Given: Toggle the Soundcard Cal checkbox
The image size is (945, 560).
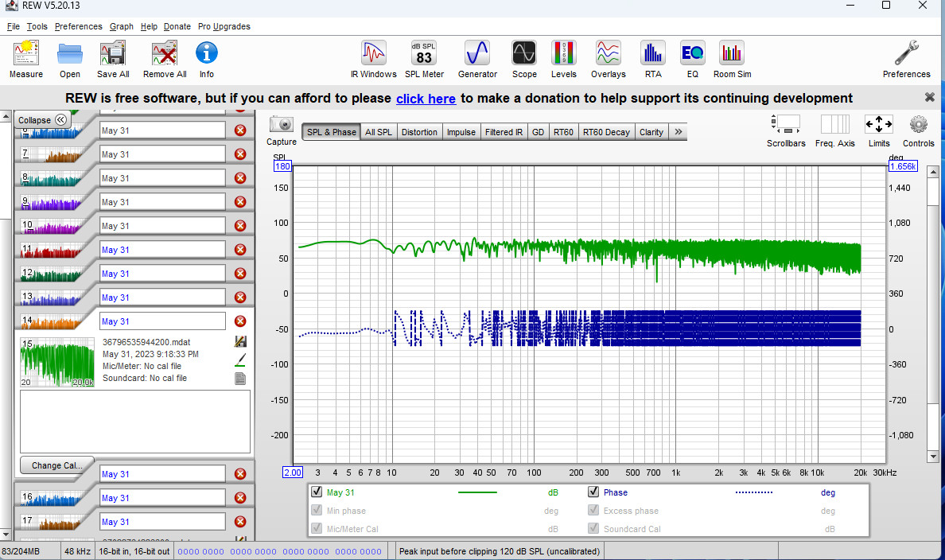Looking at the screenshot, I should coord(593,528).
